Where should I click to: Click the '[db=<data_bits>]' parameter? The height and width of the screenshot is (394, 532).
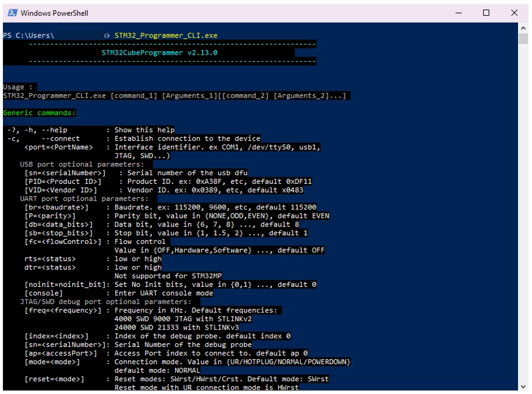click(x=58, y=224)
